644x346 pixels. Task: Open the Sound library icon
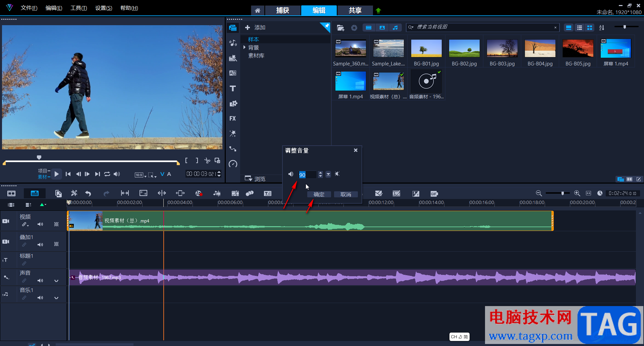[x=233, y=43]
